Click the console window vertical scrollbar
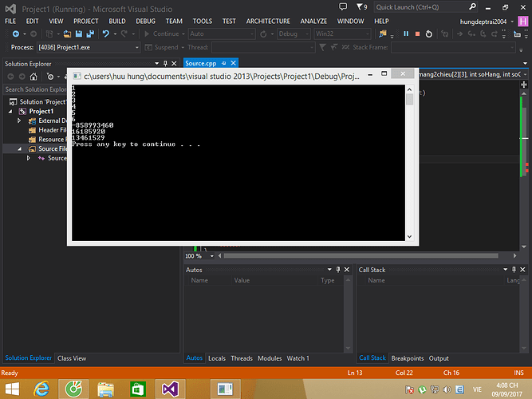The height and width of the screenshot is (399, 532). (410, 160)
